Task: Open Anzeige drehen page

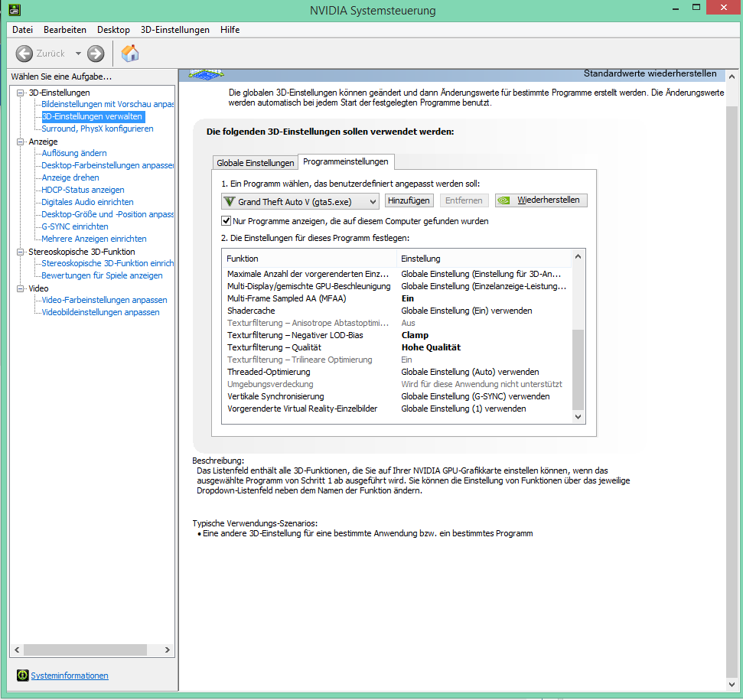Action: click(70, 177)
